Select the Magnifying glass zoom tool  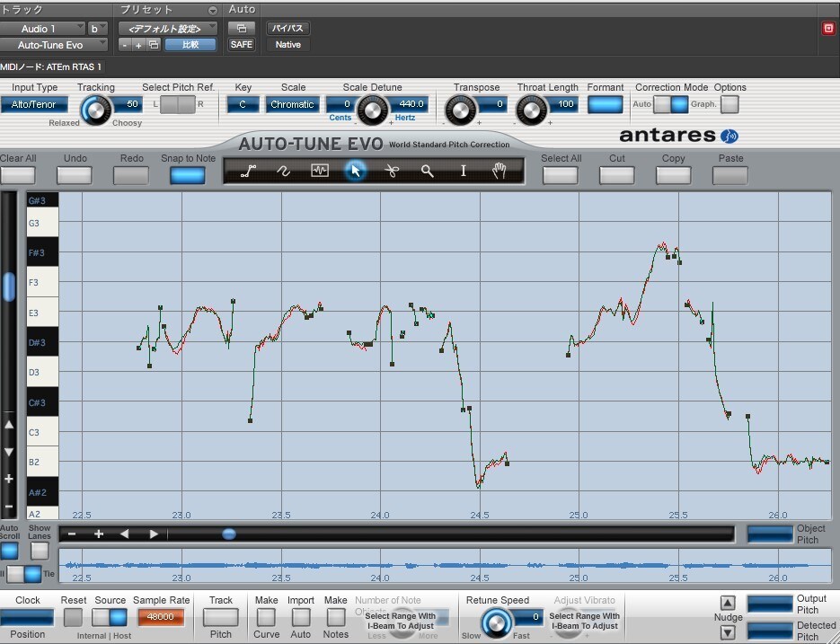coord(427,171)
